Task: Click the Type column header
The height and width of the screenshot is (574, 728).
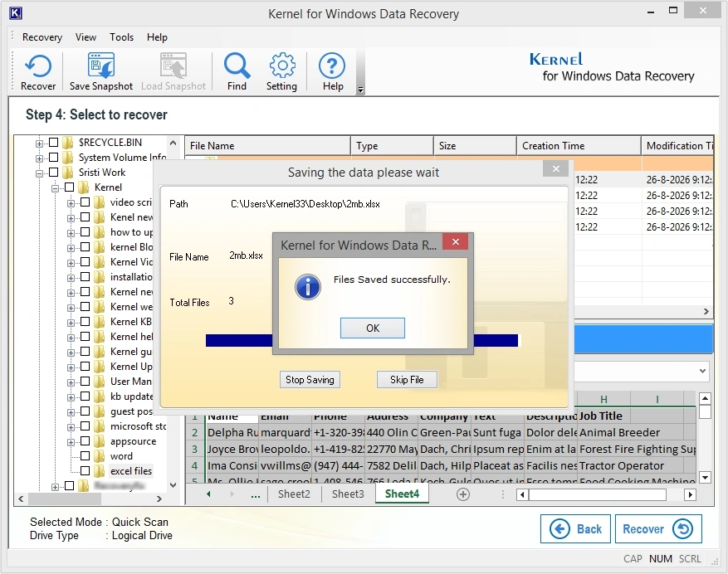Action: click(392, 146)
